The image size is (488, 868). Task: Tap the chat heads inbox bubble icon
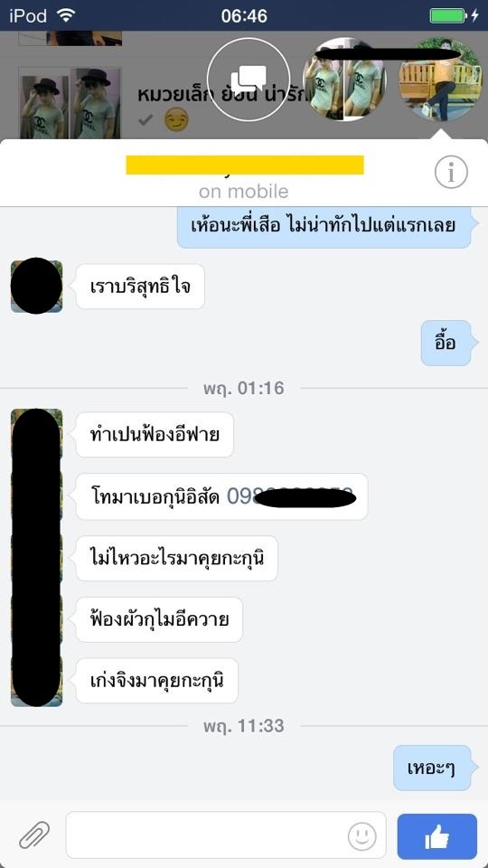(x=249, y=80)
